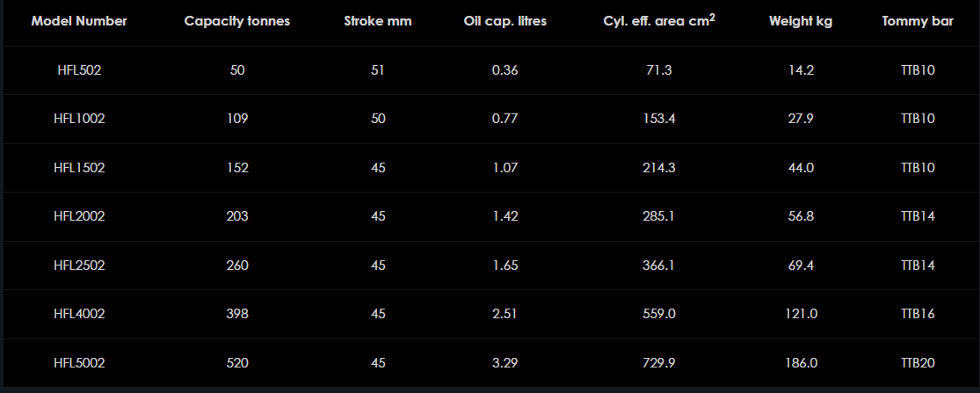
Task: Click the Tommy bar column header
Action: coord(918,22)
